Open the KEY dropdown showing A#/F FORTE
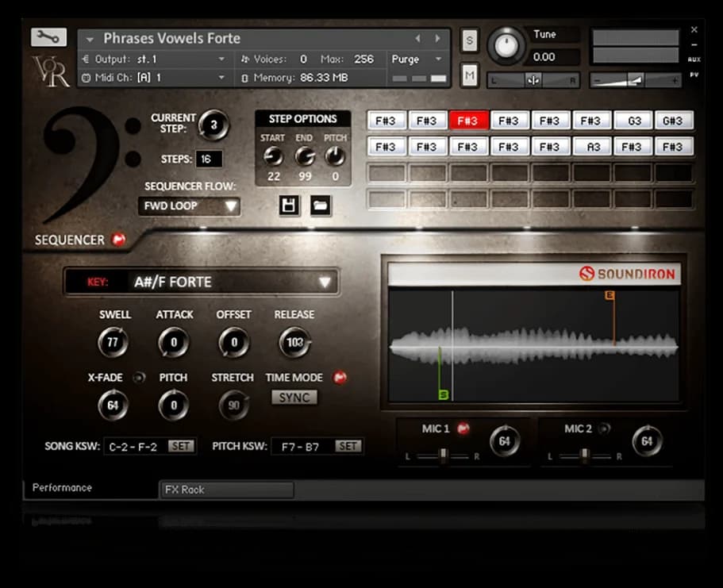 201,282
